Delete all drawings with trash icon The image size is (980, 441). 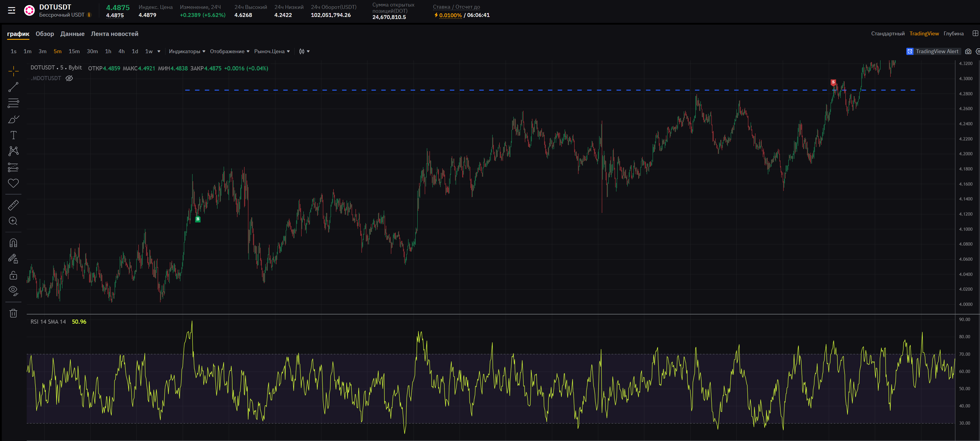point(13,313)
